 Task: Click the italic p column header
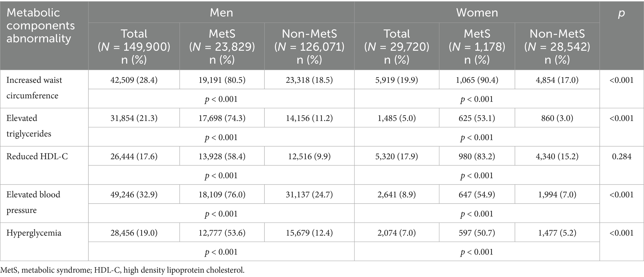tap(621, 13)
